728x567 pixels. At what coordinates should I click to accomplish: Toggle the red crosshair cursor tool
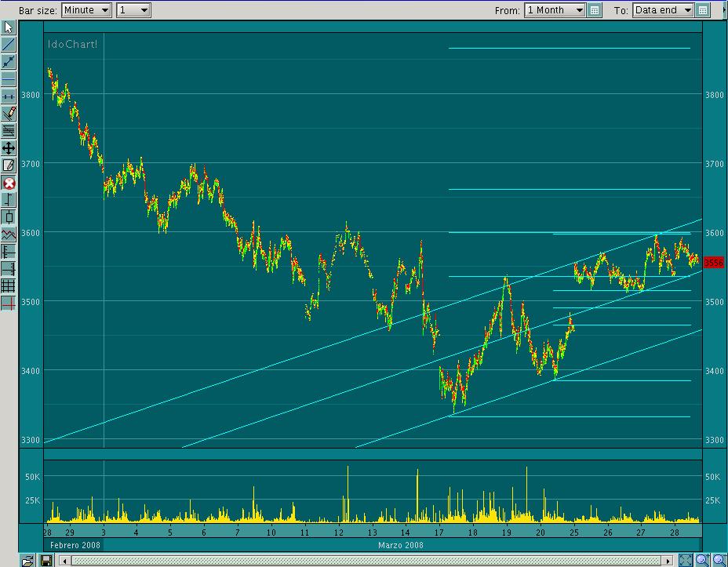click(9, 303)
